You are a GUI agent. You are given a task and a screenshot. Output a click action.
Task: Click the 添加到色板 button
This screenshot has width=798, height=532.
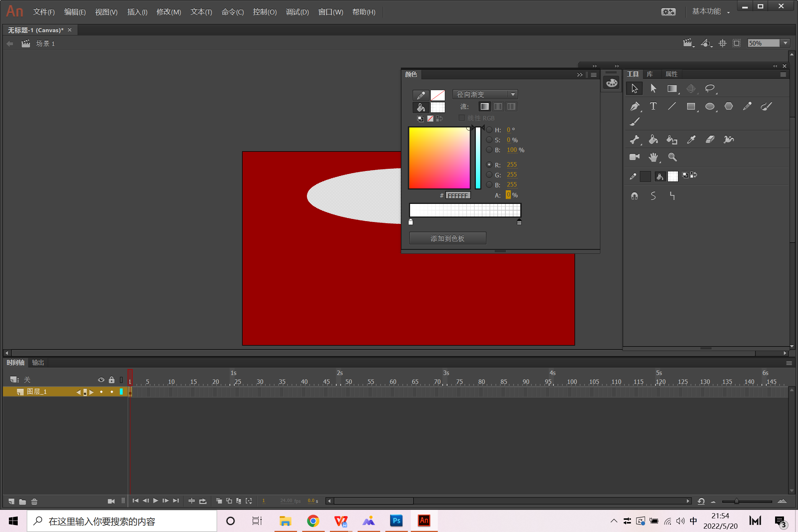pos(447,238)
